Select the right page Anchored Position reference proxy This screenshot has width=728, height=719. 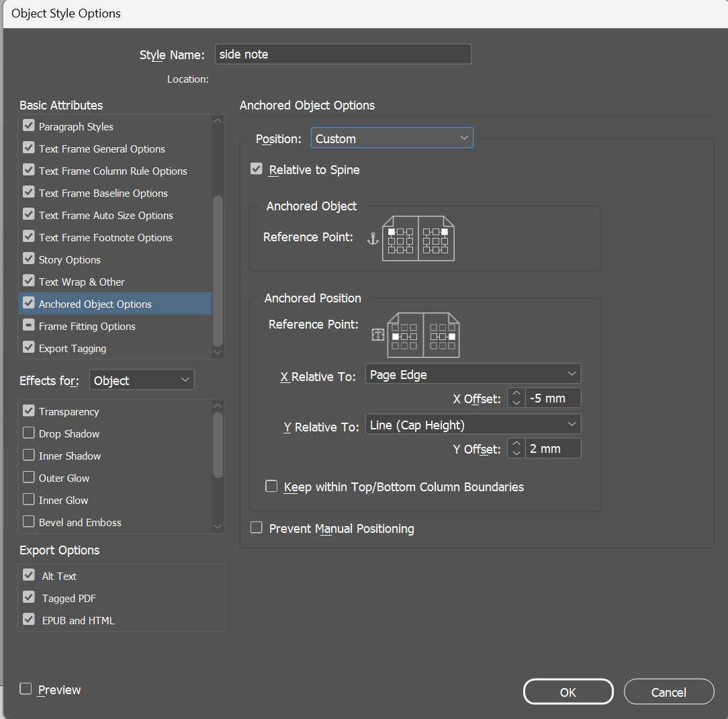442,336
